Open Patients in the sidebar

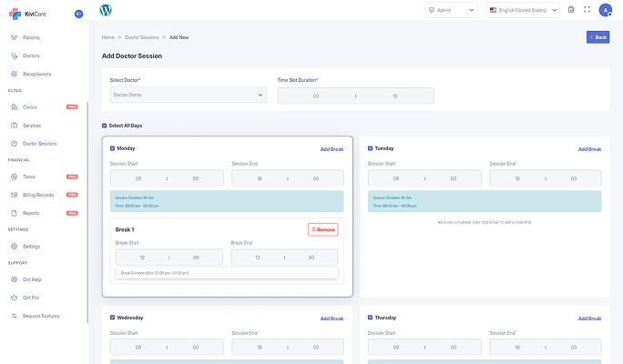click(x=31, y=37)
